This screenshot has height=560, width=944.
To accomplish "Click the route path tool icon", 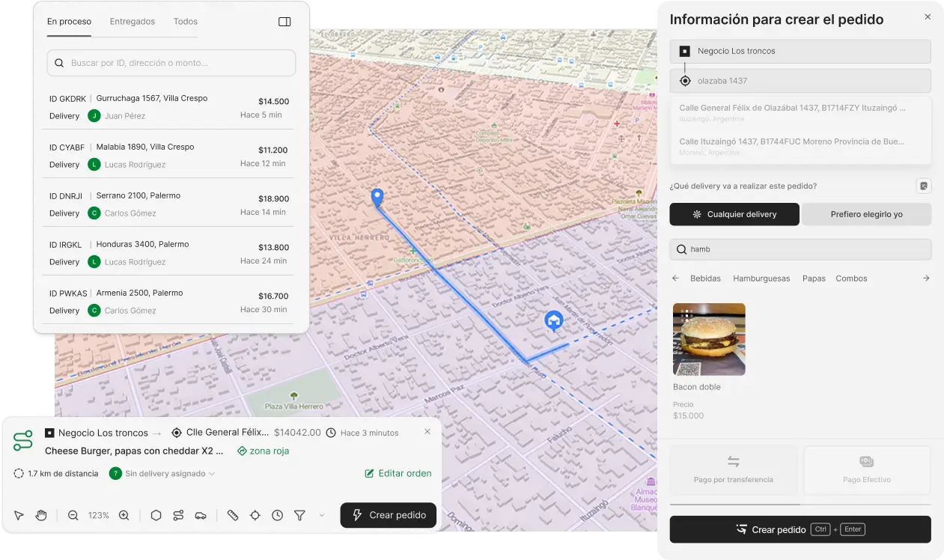I will click(x=178, y=515).
